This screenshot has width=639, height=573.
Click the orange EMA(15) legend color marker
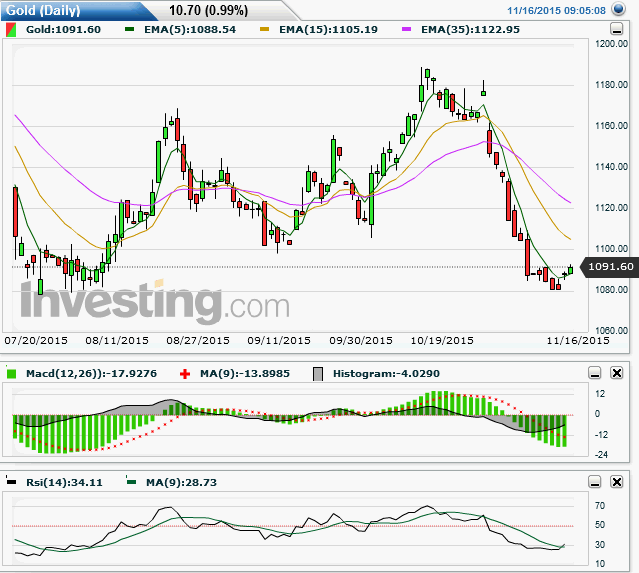coord(264,29)
